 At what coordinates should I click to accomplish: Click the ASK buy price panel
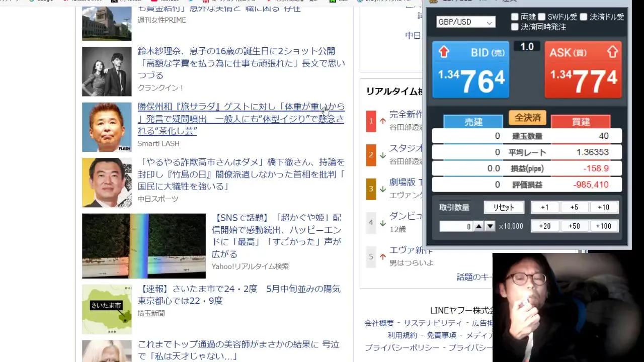click(x=583, y=69)
